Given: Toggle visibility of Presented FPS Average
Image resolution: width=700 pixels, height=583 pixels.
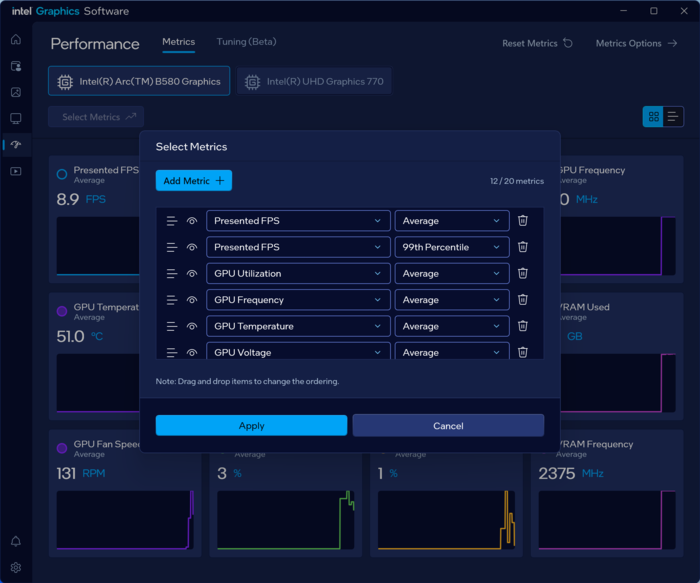Looking at the screenshot, I should pyautogui.click(x=192, y=221).
